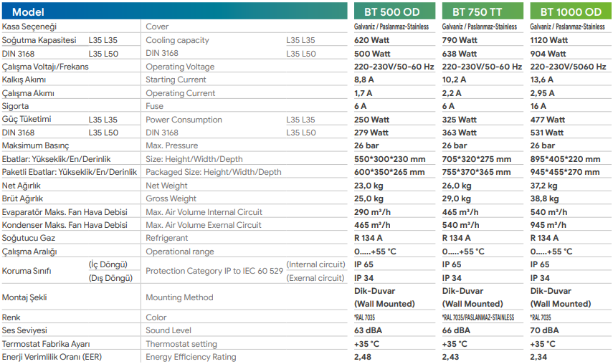Click the green "Model" header cell

(x=29, y=11)
